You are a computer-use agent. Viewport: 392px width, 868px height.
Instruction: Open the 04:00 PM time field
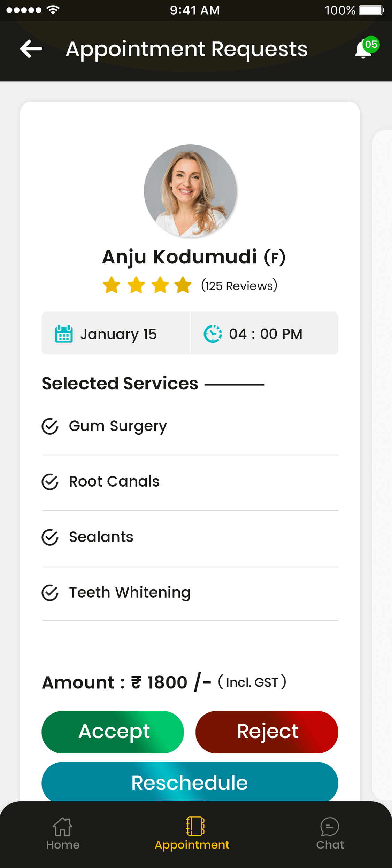tap(266, 334)
